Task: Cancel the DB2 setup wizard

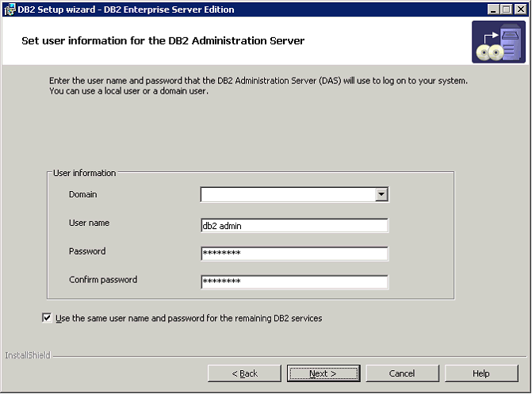Action: [x=403, y=373]
